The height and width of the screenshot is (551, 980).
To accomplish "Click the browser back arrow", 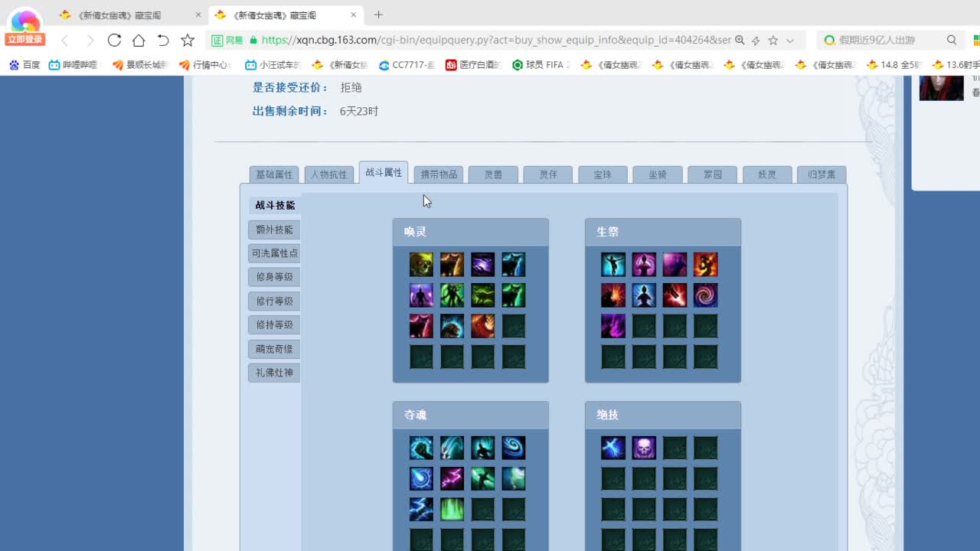I will pos(65,41).
